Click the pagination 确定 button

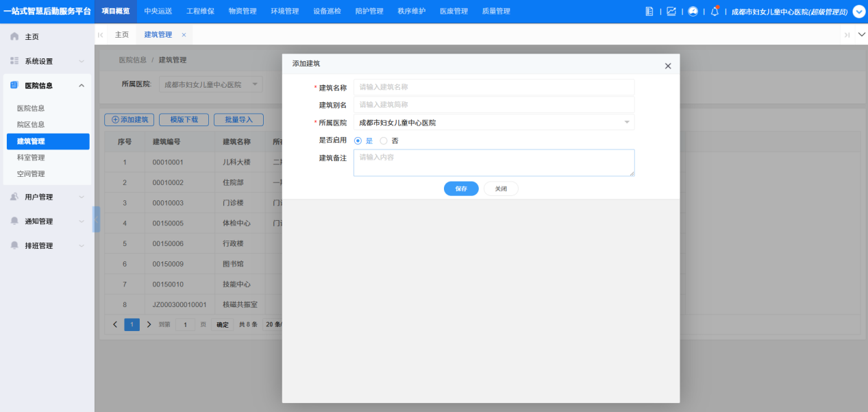(x=223, y=324)
